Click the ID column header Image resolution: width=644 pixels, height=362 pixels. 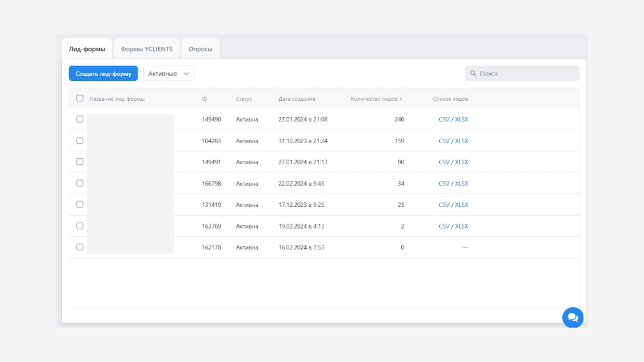pyautogui.click(x=205, y=99)
